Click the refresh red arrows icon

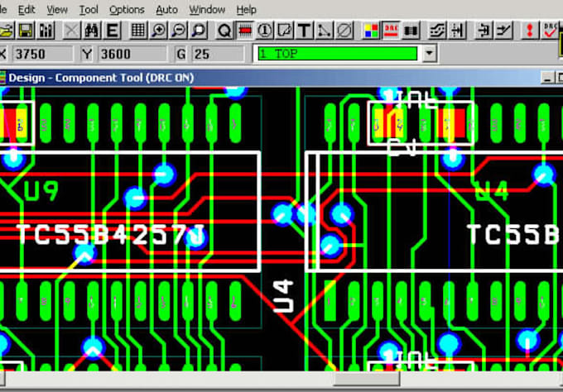point(530,31)
